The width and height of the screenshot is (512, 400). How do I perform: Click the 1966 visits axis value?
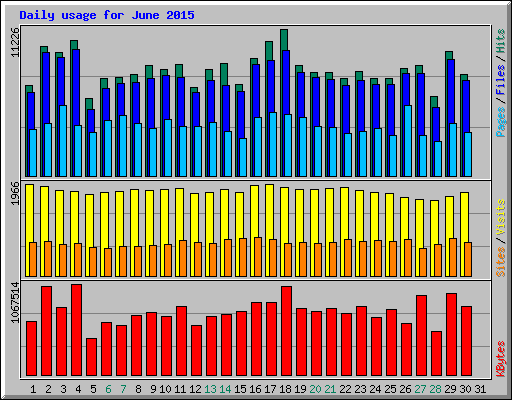pyautogui.click(x=15, y=194)
